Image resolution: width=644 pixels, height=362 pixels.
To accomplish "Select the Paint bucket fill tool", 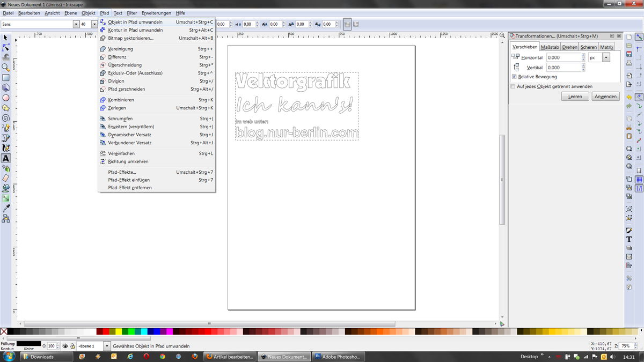I will pyautogui.click(x=6, y=188).
